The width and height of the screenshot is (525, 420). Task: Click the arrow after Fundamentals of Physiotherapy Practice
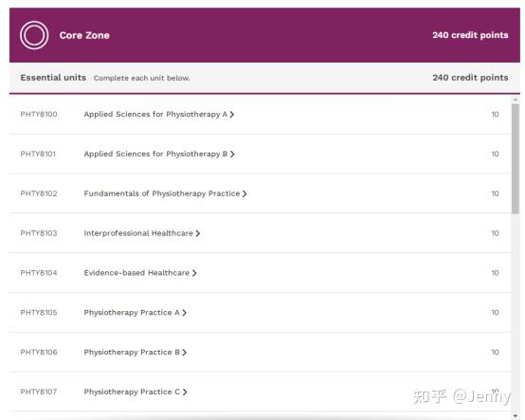(x=244, y=194)
